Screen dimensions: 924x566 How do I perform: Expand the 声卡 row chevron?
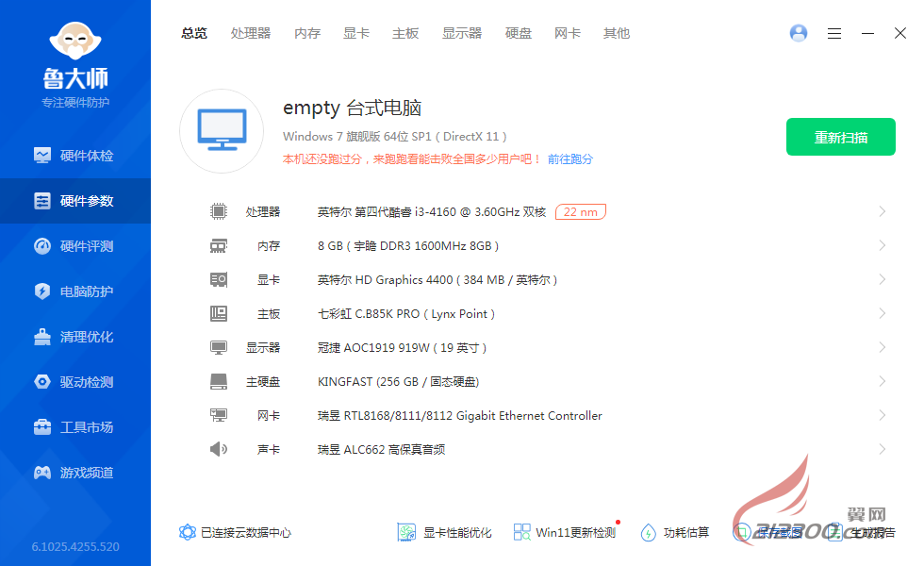pyautogui.click(x=883, y=449)
